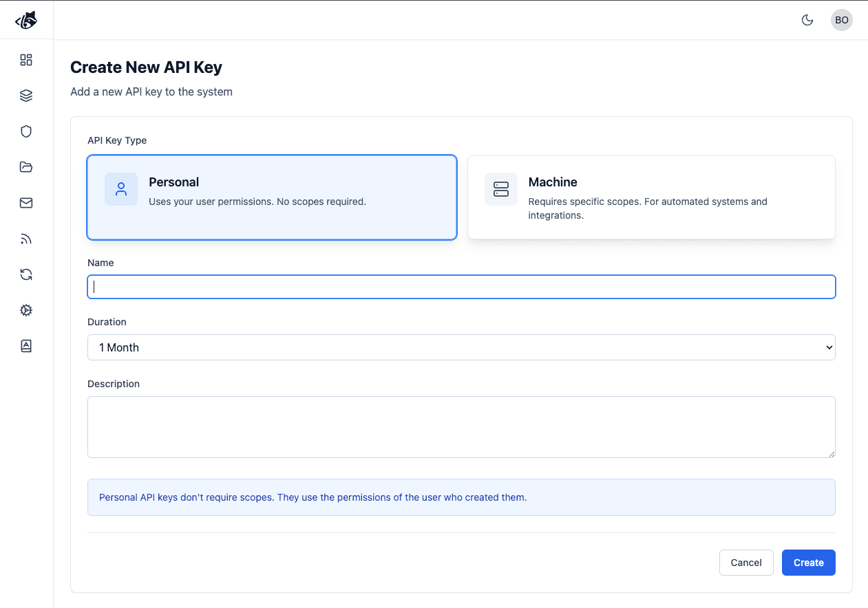
Task: Click the book sidebar icon at the bottom
Action: (26, 346)
